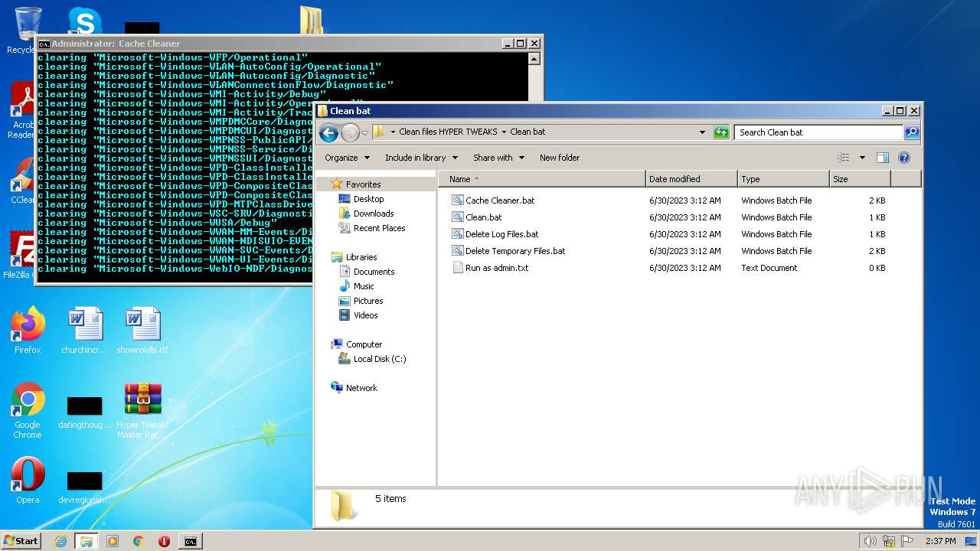980x551 pixels.
Task: Switch to the cmd console taskbar button
Action: (x=190, y=541)
